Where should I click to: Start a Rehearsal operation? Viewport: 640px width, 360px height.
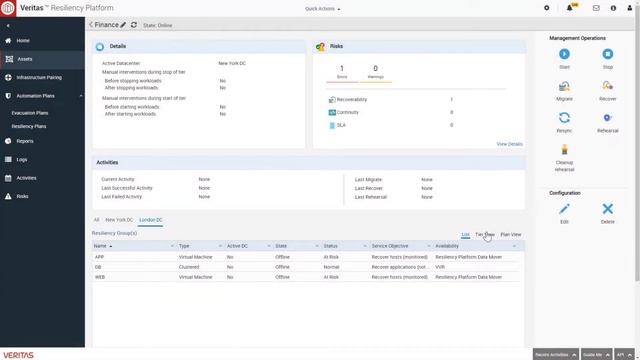coord(607,118)
